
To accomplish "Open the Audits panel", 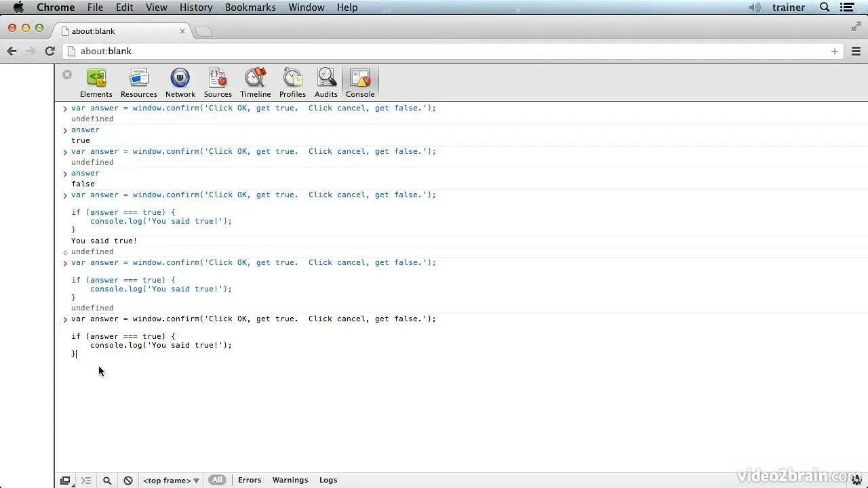I will pos(326,83).
